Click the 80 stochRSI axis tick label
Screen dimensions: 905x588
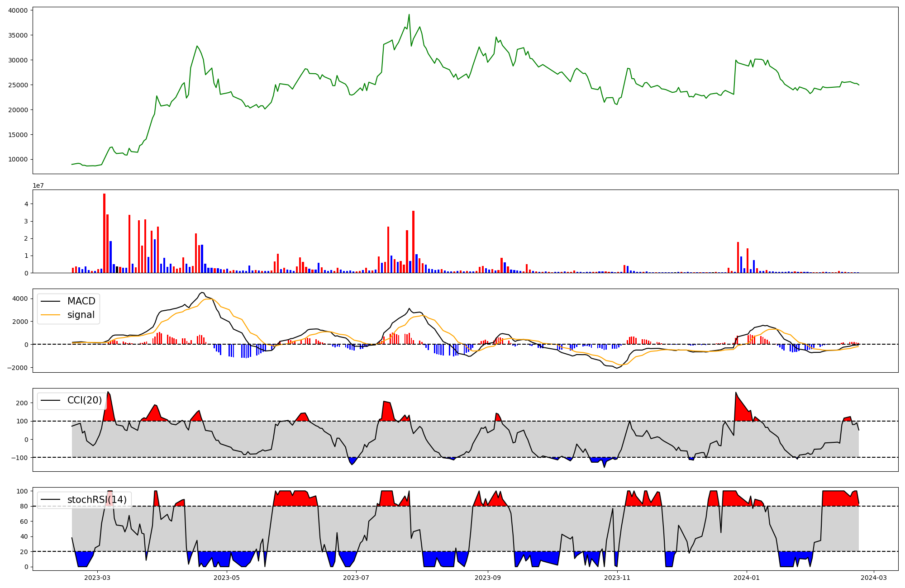(x=24, y=506)
